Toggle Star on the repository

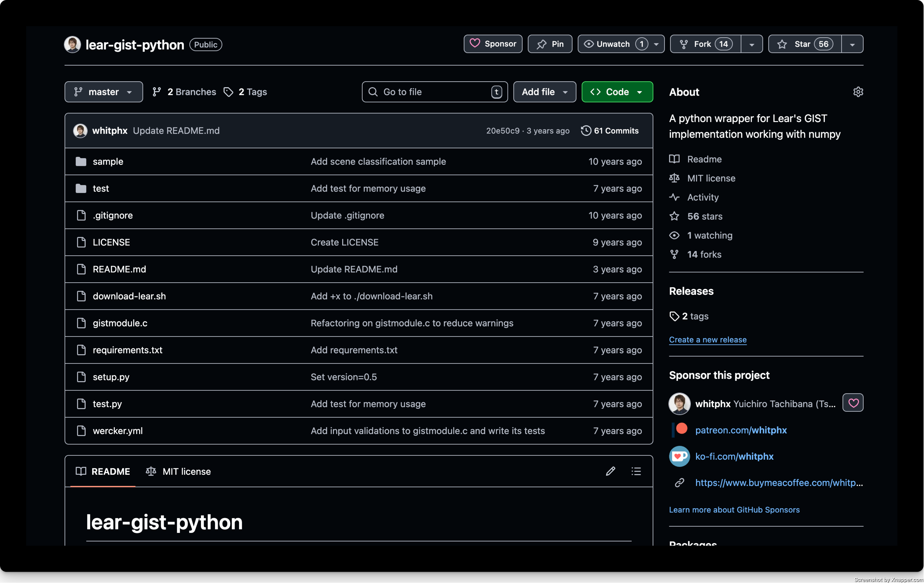(805, 44)
